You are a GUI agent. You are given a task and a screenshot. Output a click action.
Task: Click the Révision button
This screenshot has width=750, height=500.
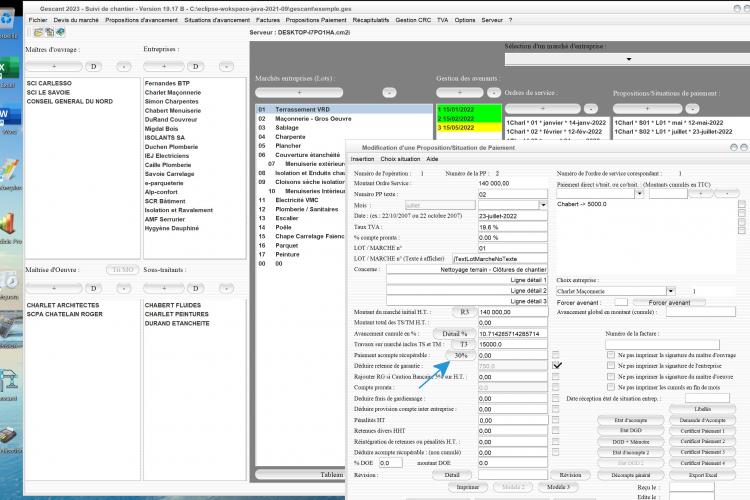pos(570,475)
